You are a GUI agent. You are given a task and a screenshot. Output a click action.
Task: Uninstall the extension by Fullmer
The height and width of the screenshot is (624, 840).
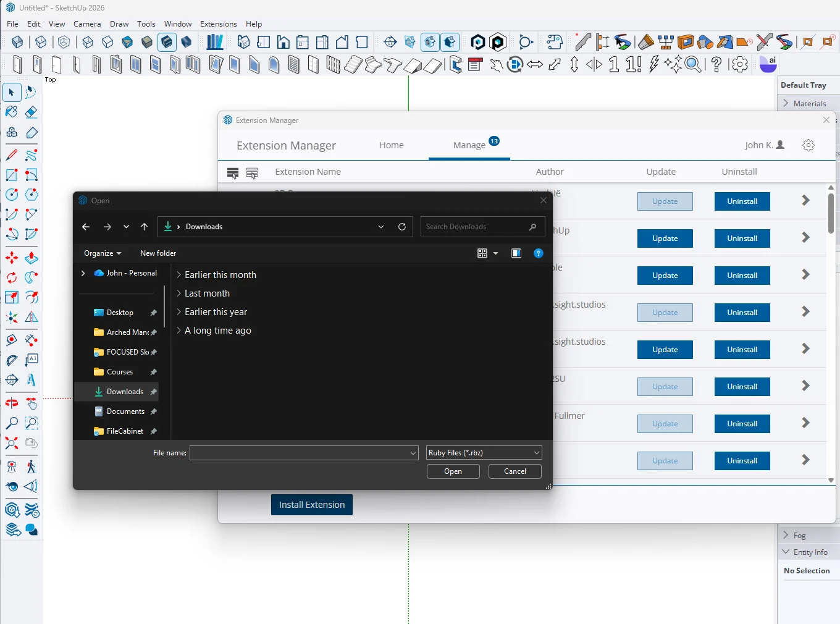(742, 424)
